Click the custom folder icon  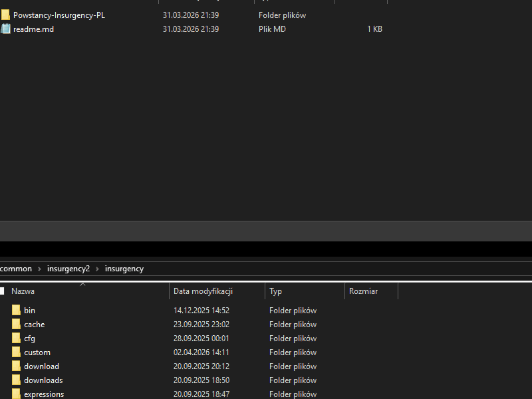click(x=16, y=352)
